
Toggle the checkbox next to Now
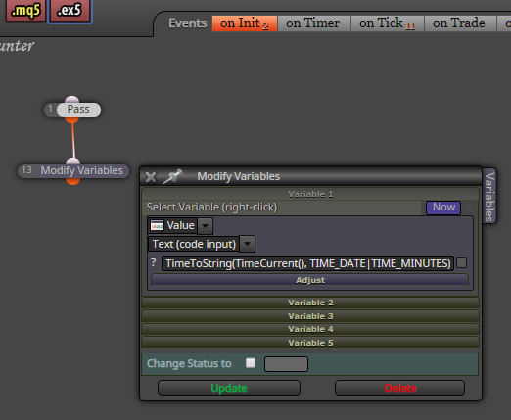(x=468, y=208)
